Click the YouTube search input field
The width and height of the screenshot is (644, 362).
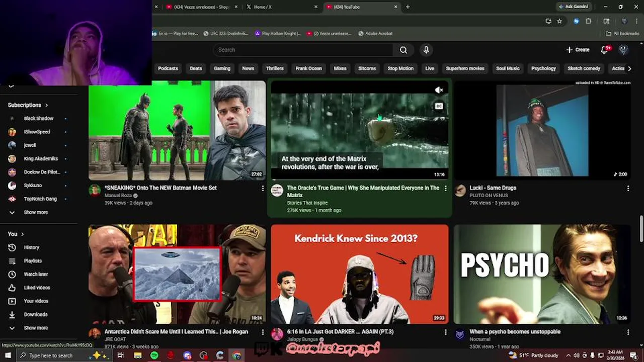303,50
